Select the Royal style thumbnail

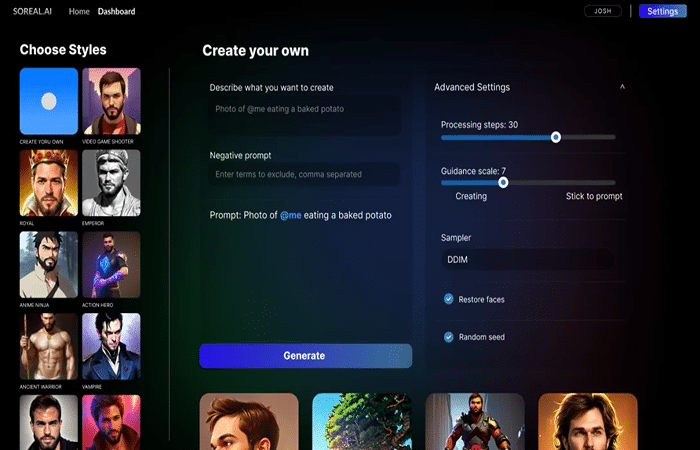coord(49,183)
